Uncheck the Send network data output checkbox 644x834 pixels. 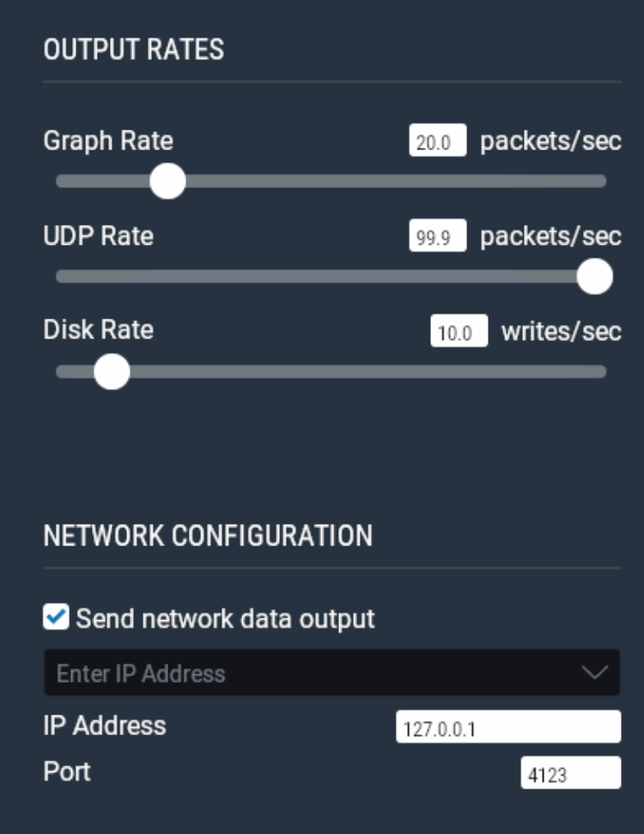coord(56,618)
